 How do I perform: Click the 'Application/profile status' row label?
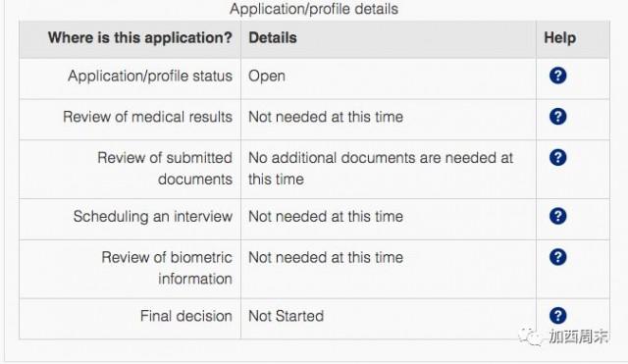(x=150, y=77)
